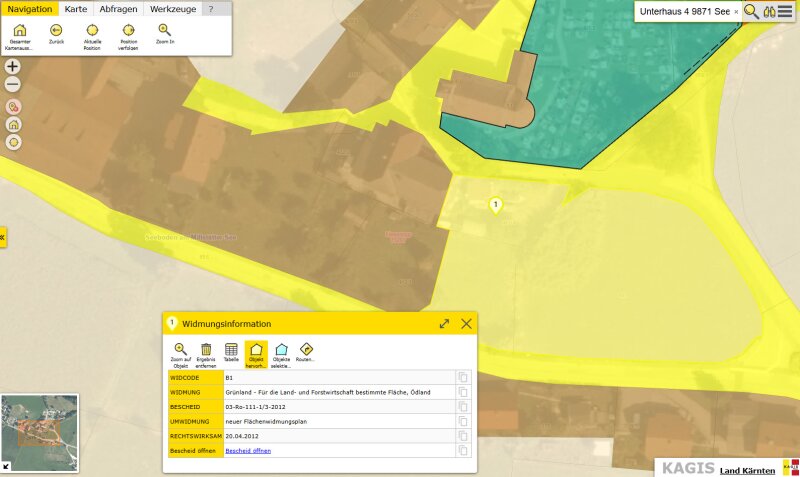The image size is (800, 477).
Task: Click the address search input field
Action: (684, 12)
